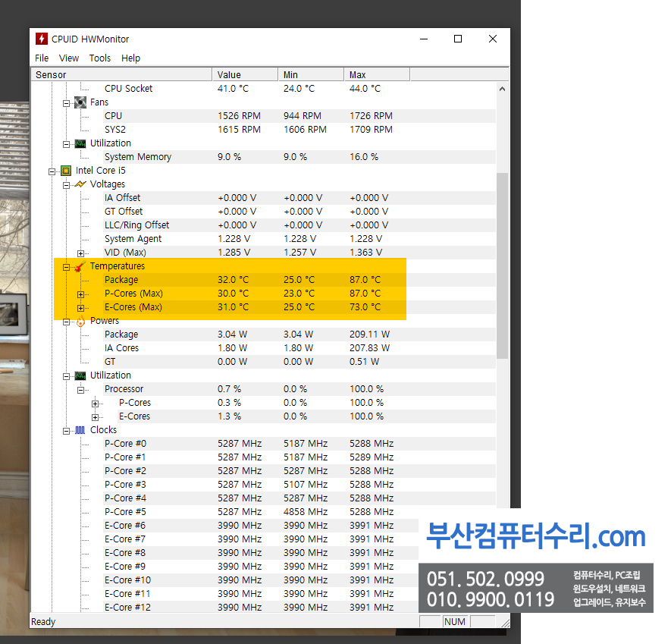The image size is (671, 644).
Task: Select the SYS2 fan row
Action: point(299,130)
